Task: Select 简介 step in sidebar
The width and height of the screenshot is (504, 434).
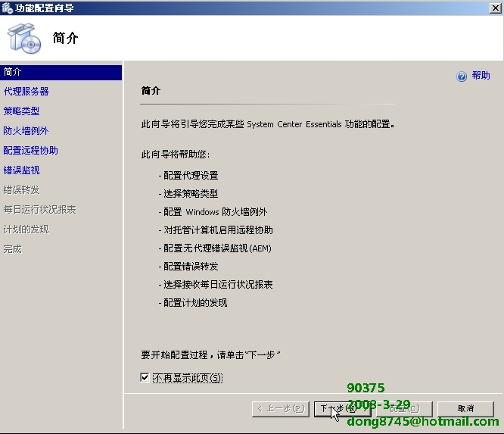Action: 61,72
